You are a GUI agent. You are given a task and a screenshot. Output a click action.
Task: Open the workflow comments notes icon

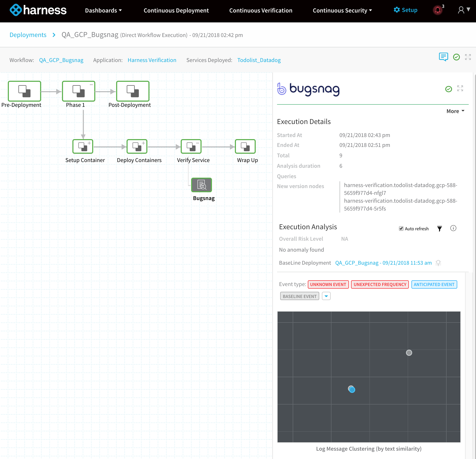tap(443, 57)
